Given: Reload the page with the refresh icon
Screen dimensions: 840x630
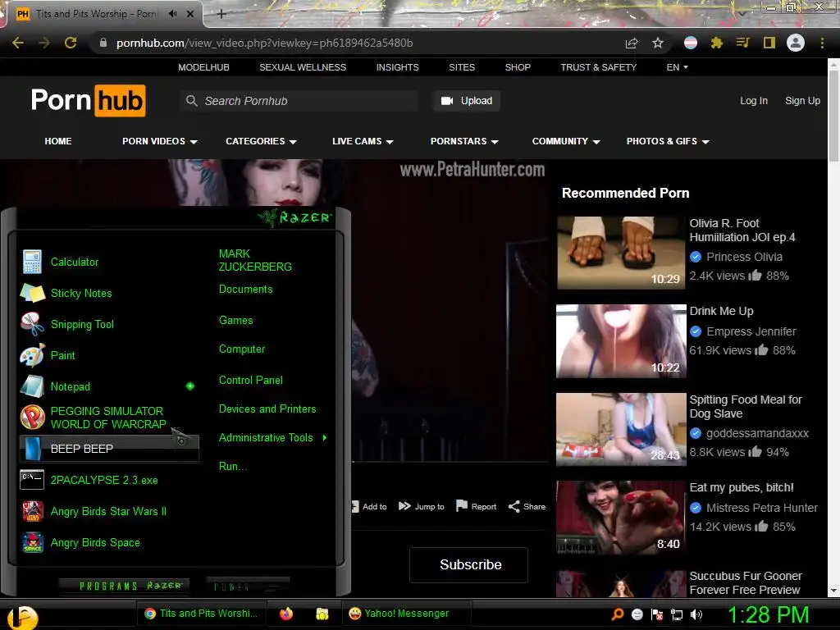Looking at the screenshot, I should click(x=71, y=43).
